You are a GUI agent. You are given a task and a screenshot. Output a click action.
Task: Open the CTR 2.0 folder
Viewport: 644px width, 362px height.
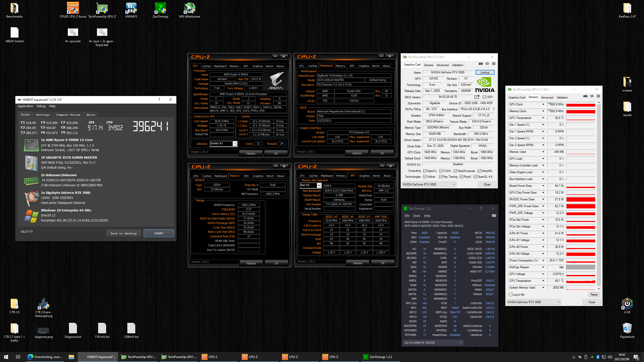[14, 306]
